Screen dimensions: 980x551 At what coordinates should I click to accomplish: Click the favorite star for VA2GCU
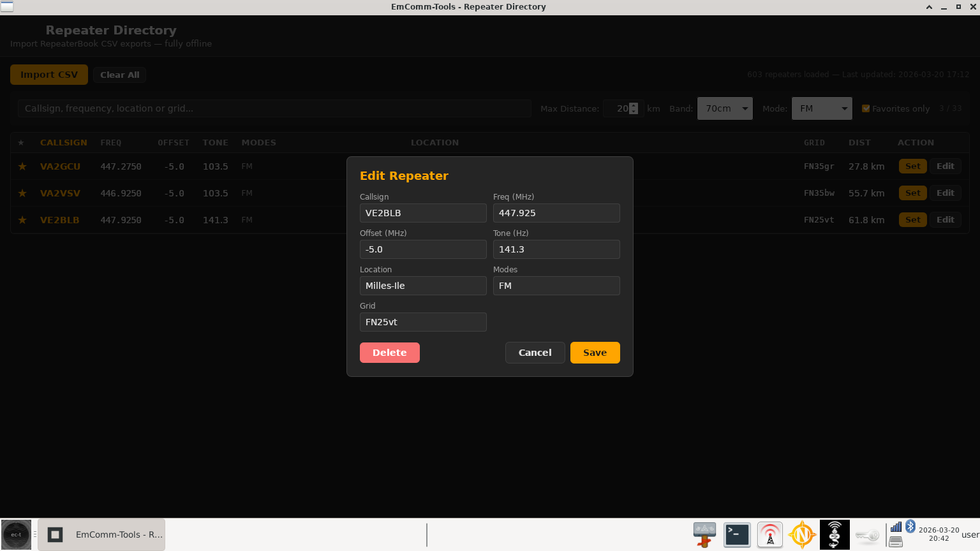point(22,166)
